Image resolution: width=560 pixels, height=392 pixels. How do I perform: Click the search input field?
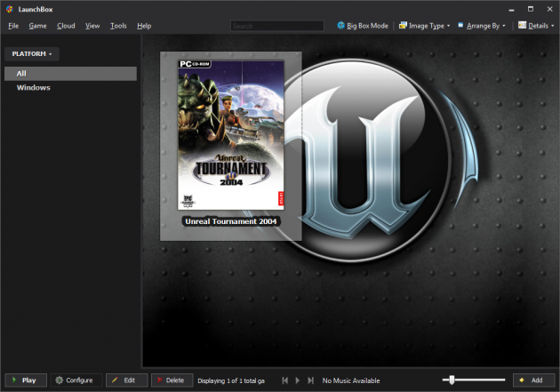(276, 26)
